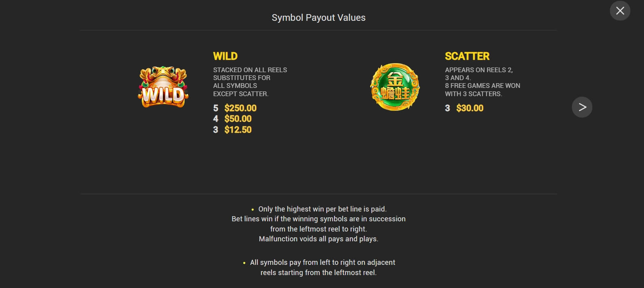Click 'reels starting from the leftmost reel' line
Viewport: 644px width, 288px height.
pyautogui.click(x=318, y=273)
